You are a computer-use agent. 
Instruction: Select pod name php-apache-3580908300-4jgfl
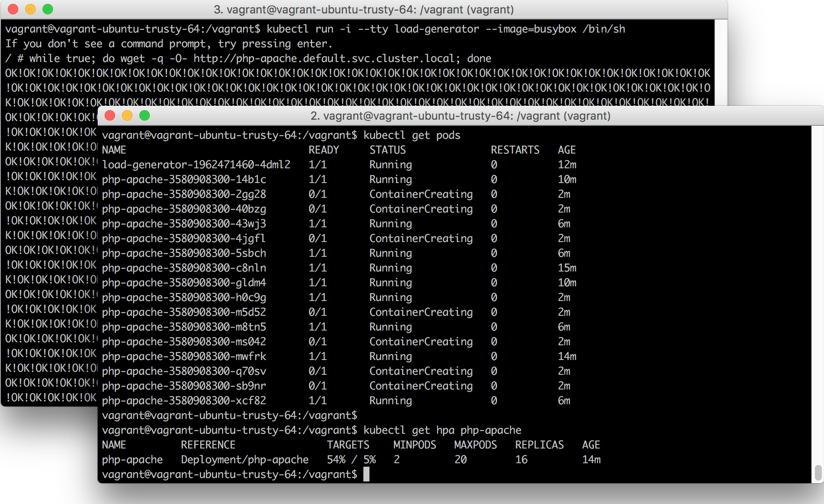pyautogui.click(x=184, y=239)
